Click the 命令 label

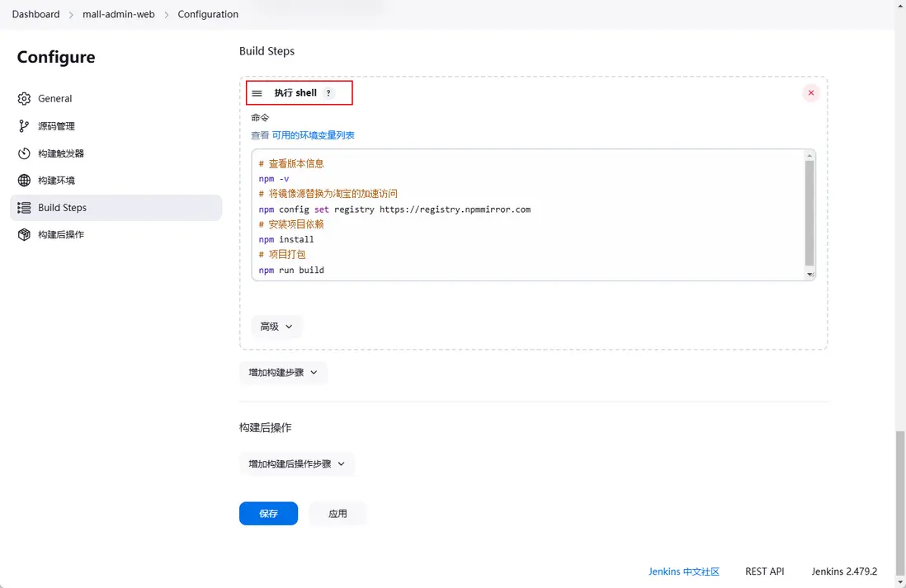coord(260,117)
